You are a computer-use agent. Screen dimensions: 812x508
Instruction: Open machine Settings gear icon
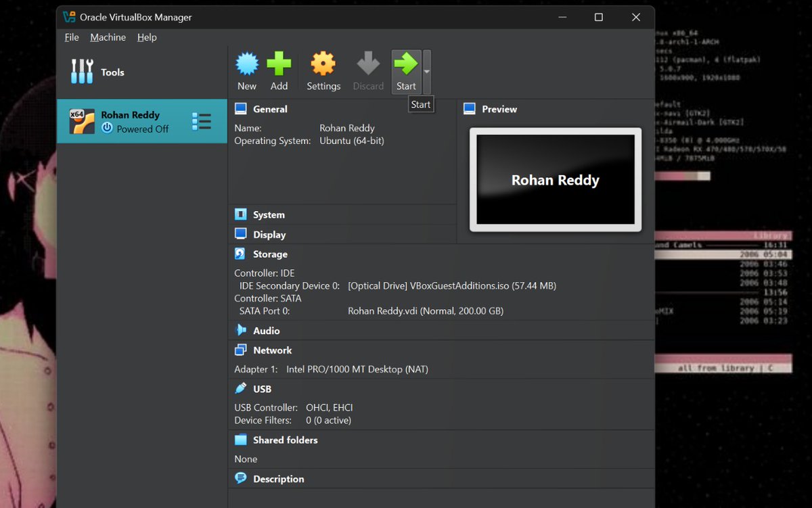323,64
